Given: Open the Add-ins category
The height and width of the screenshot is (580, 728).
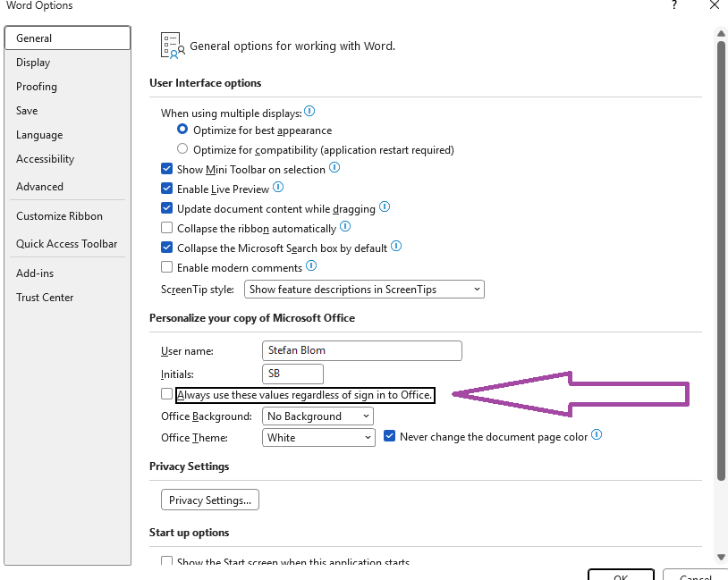Looking at the screenshot, I should (68, 273).
